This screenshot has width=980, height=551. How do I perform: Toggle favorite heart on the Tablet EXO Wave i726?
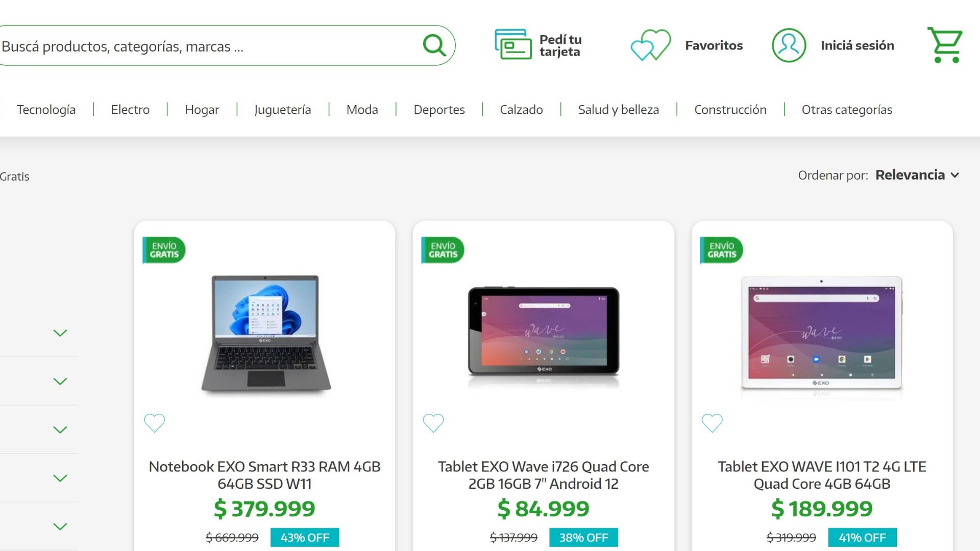[433, 423]
